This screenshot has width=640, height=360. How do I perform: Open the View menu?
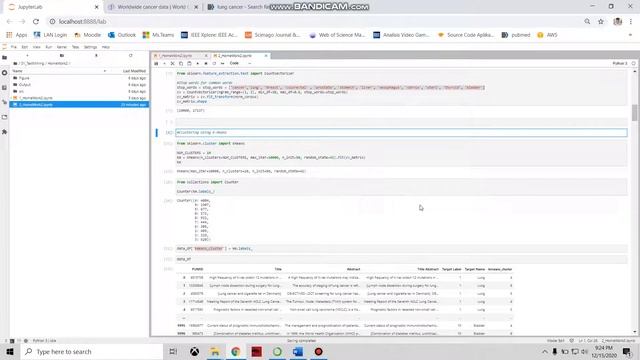point(36,47)
